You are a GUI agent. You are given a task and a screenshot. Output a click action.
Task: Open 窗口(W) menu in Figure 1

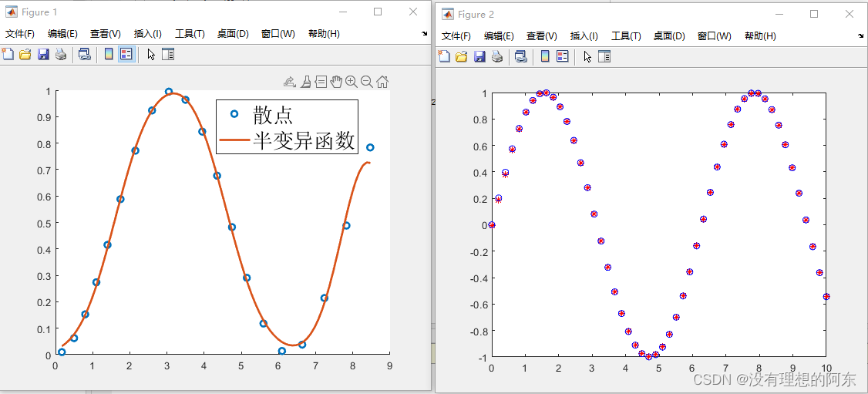point(278,34)
